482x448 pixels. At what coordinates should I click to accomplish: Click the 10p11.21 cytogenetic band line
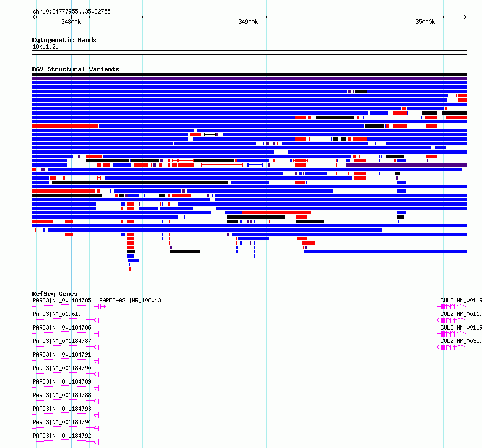click(x=249, y=52)
